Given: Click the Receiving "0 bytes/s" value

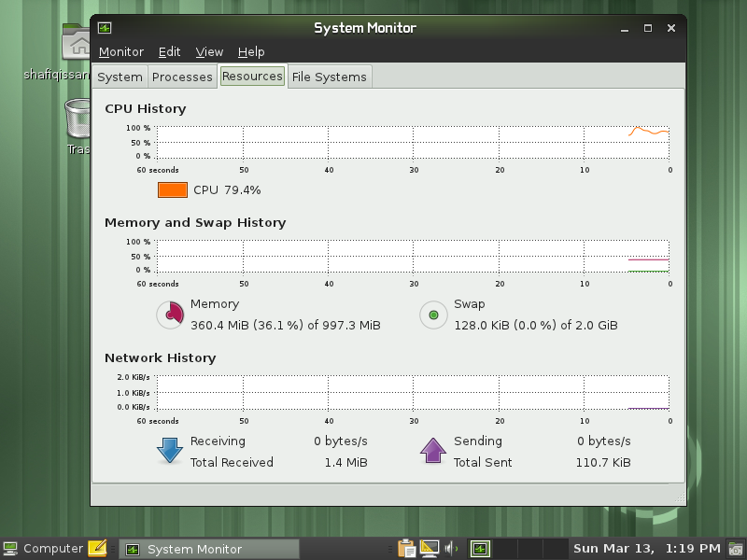Looking at the screenshot, I should pos(341,441).
